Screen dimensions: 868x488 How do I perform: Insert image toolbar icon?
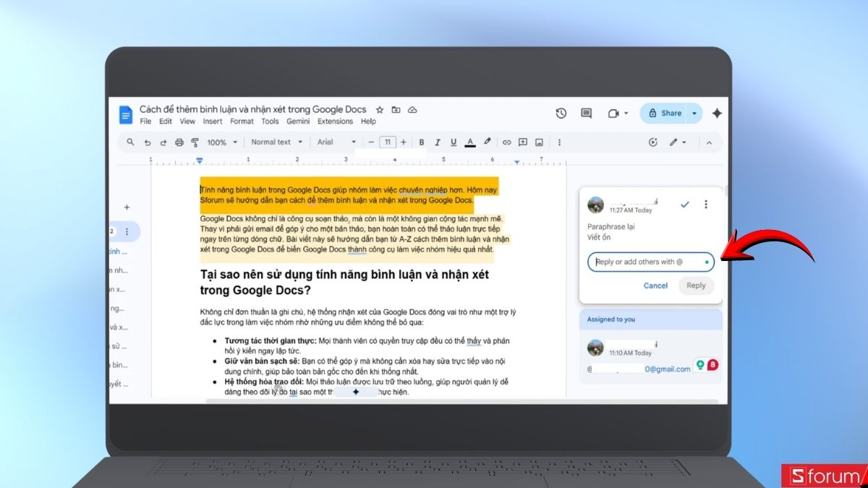coord(539,142)
